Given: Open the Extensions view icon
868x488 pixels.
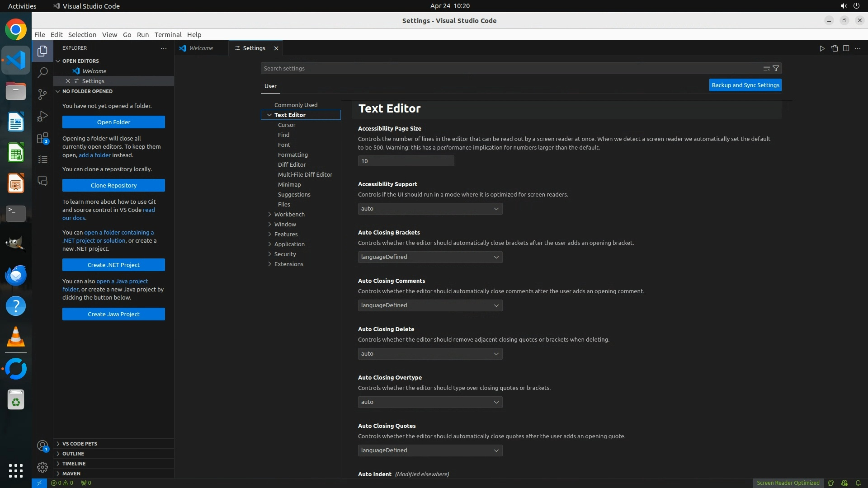Looking at the screenshot, I should (42, 138).
